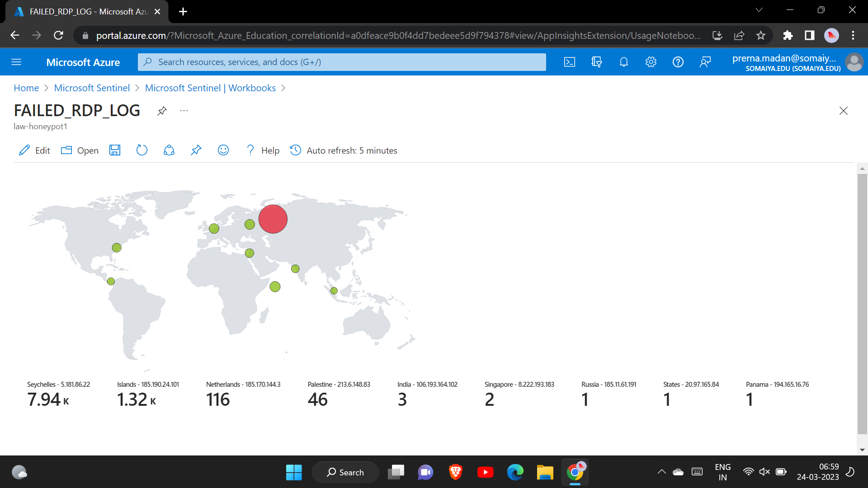Image resolution: width=868 pixels, height=488 pixels.
Task: Focus the Search resources, services, and docs box
Action: tap(342, 62)
